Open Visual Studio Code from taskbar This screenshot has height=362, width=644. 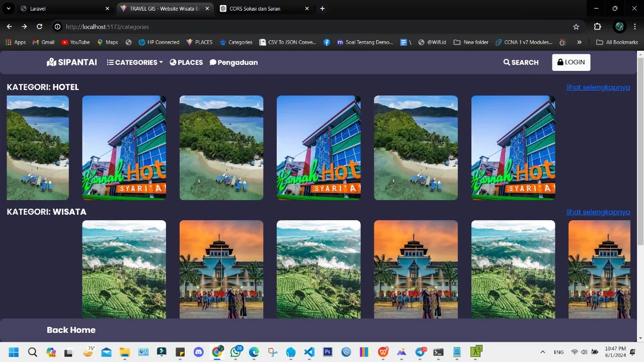point(309,352)
